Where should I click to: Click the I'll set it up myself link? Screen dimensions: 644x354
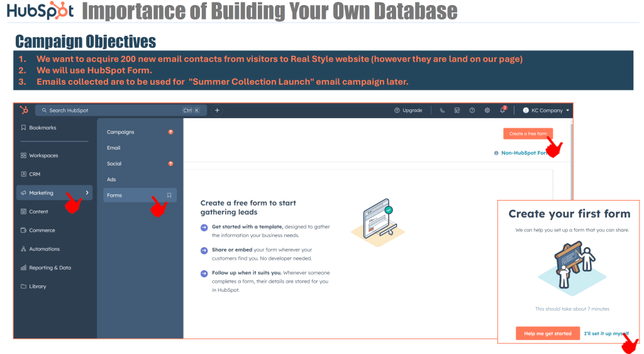coord(606,333)
